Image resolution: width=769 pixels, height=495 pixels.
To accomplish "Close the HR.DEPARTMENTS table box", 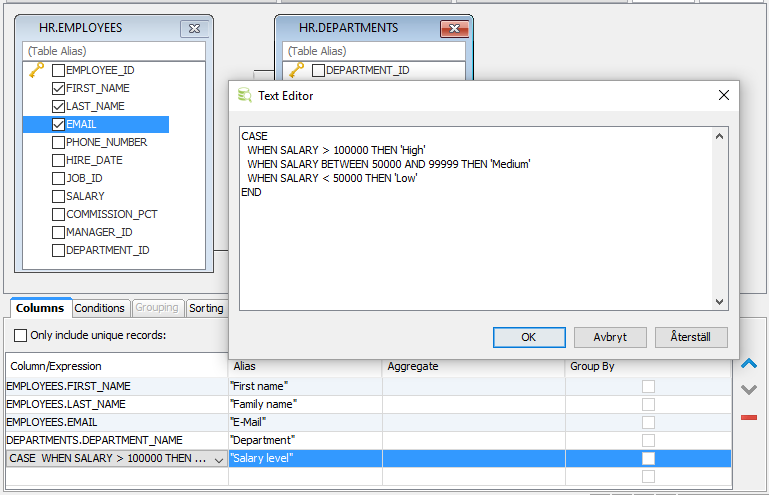I will 454,28.
